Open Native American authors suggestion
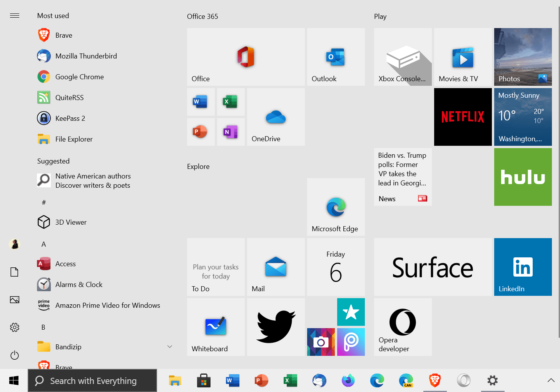The image size is (560, 392). [105, 180]
